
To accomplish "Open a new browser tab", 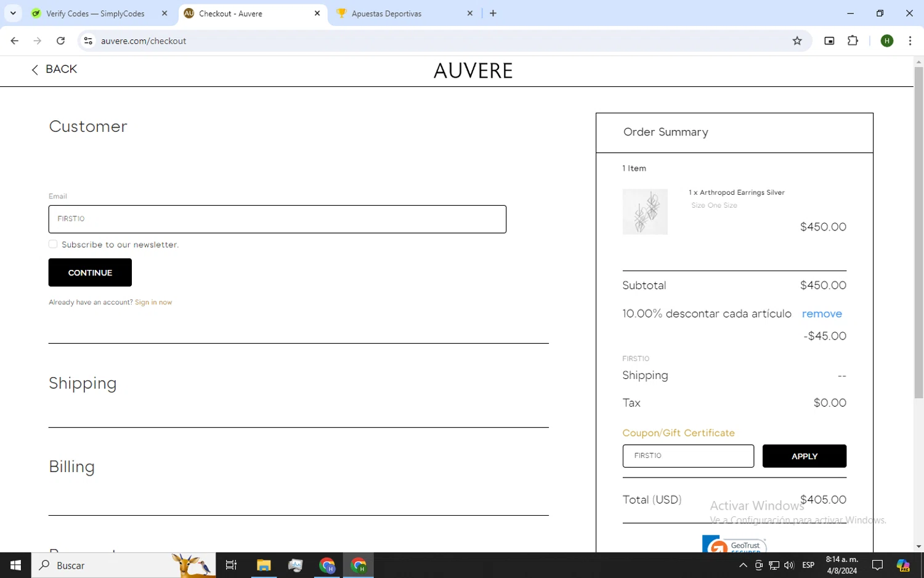I will tap(493, 13).
